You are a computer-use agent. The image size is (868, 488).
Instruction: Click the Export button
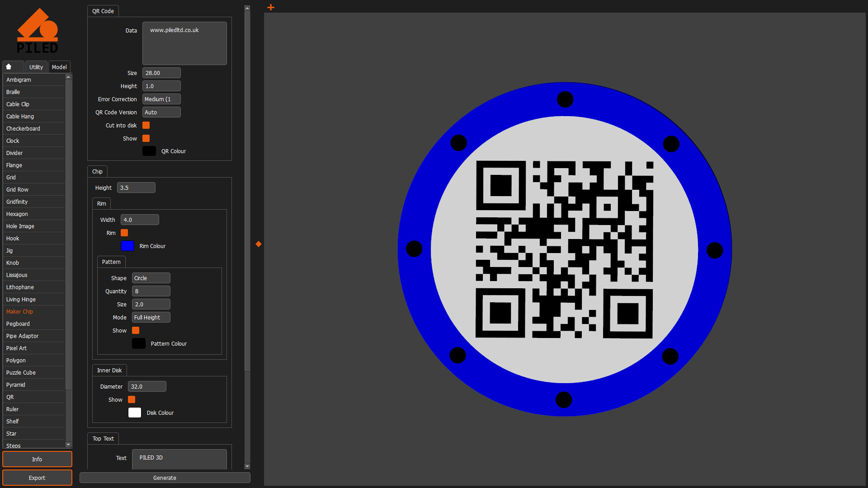[37, 478]
